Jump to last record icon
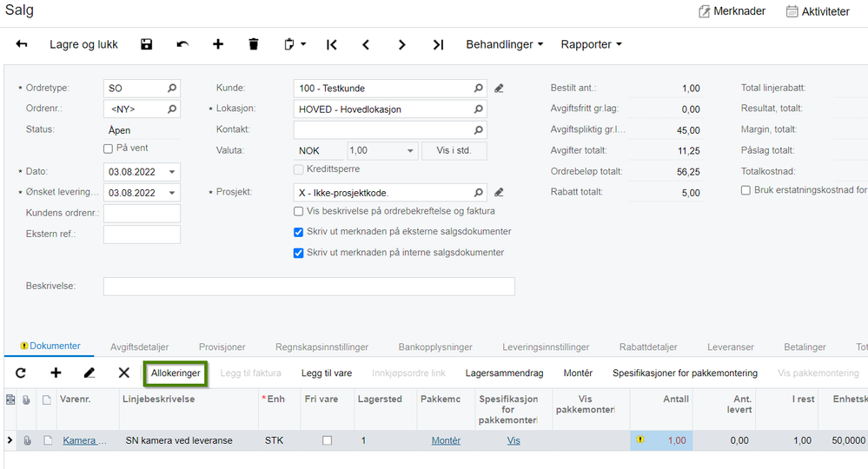The height and width of the screenshot is (469, 868). pyautogui.click(x=438, y=44)
